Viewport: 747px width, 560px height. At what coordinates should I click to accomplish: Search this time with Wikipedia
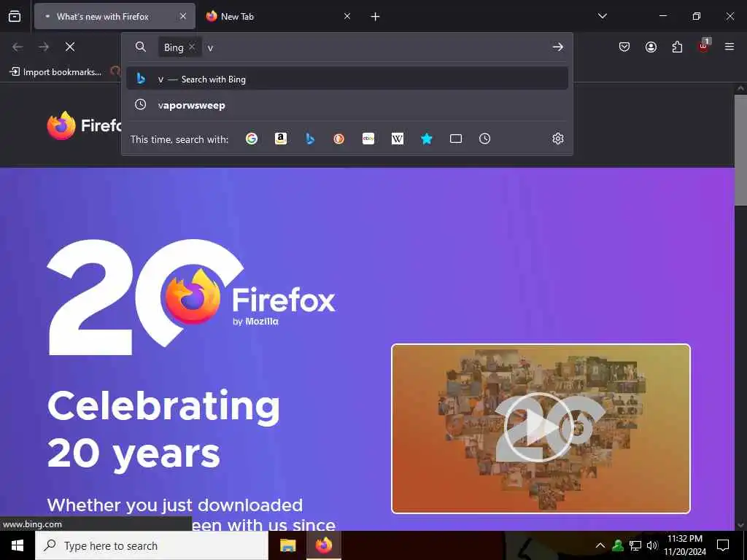pos(398,139)
